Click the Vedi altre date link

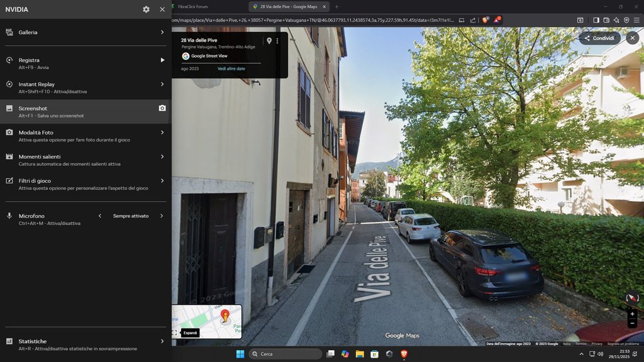pos(231,69)
